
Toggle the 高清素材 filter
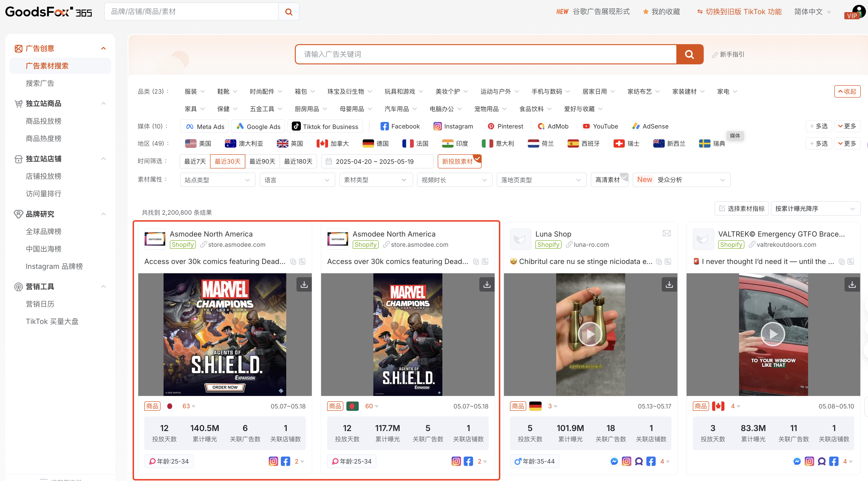click(x=609, y=180)
